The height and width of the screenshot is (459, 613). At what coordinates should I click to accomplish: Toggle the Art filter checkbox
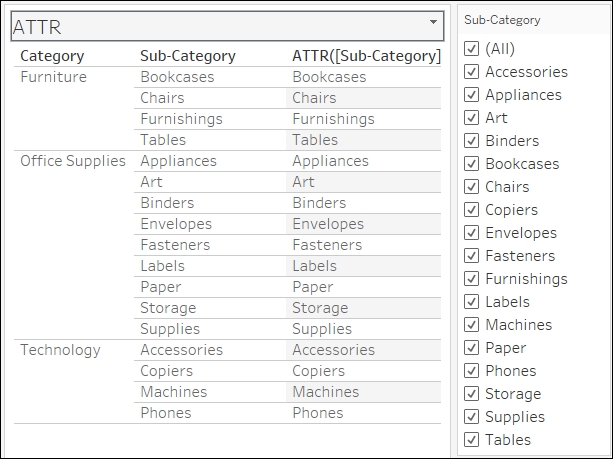[x=471, y=118]
